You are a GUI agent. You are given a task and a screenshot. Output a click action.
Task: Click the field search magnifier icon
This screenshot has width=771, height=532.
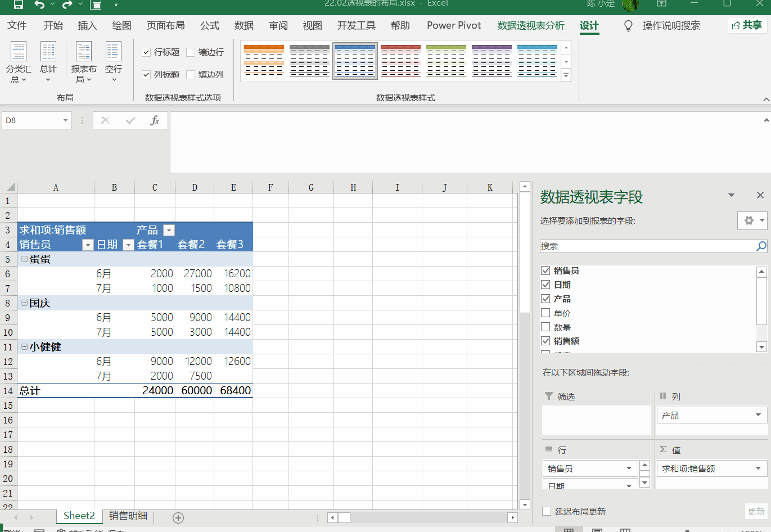click(761, 246)
